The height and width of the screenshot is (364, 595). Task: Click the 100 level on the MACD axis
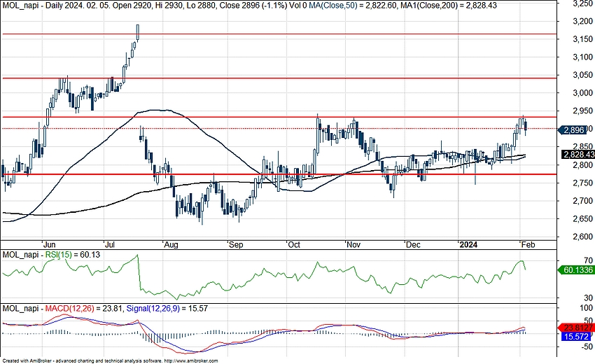tap(587, 308)
